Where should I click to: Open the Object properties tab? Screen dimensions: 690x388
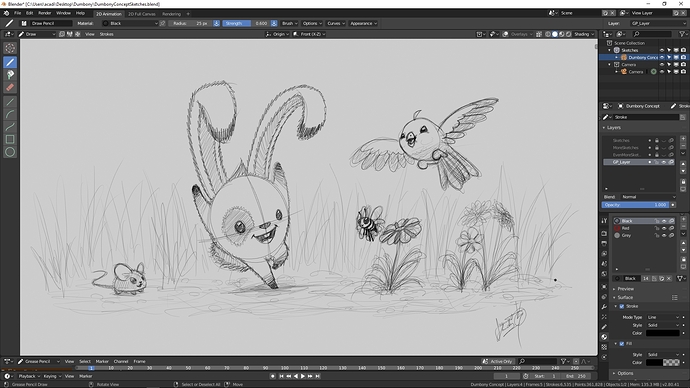pyautogui.click(x=604, y=286)
